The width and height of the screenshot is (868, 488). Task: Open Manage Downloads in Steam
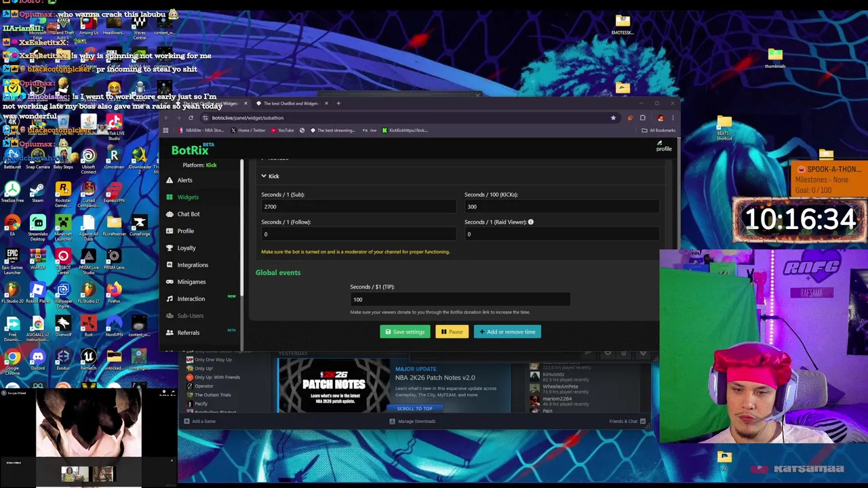pos(412,421)
